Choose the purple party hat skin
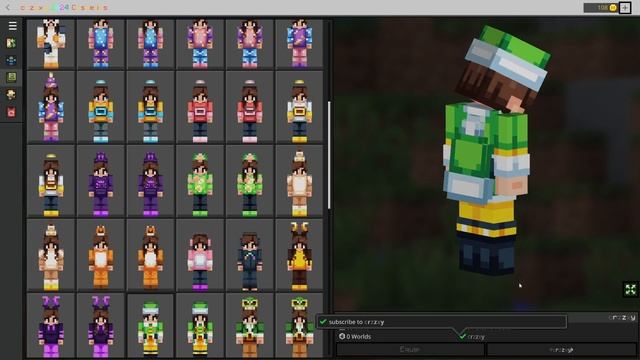 [x=51, y=107]
